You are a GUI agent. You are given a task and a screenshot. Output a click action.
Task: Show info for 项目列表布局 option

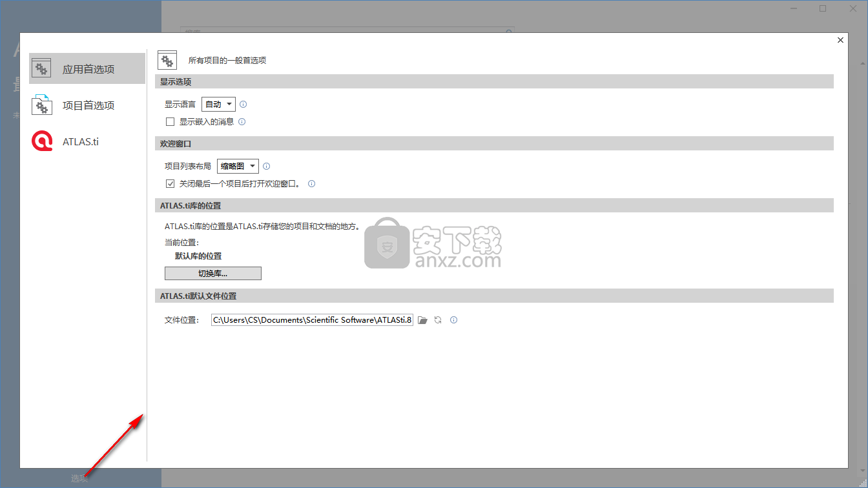coord(266,166)
